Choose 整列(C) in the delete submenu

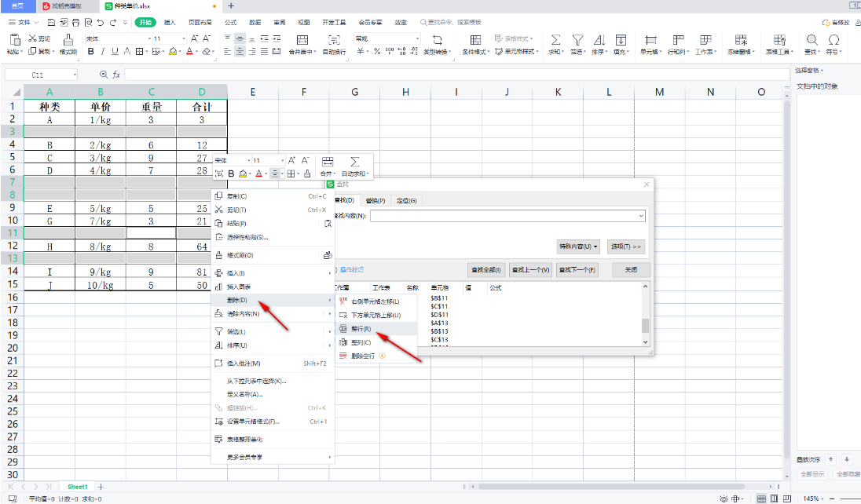click(376, 342)
